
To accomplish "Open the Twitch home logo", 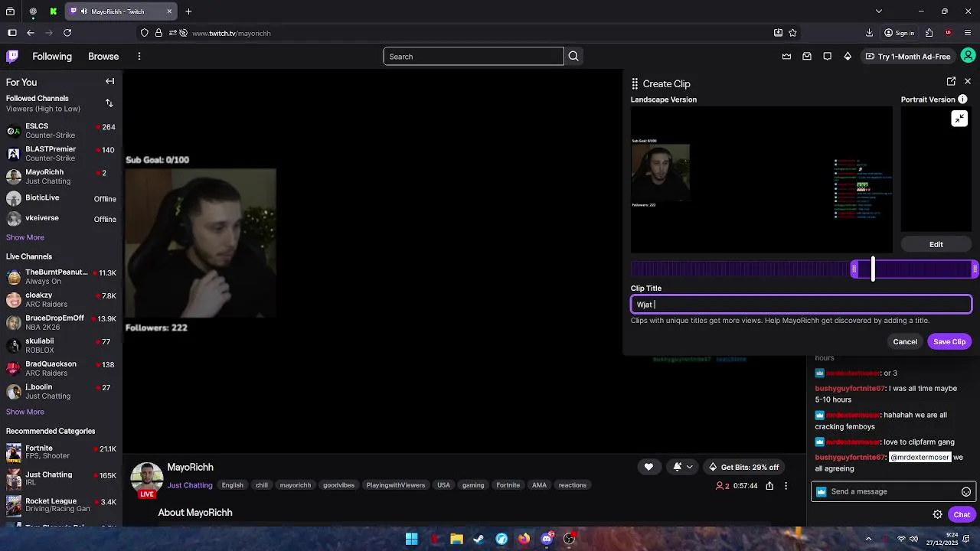I will (12, 56).
